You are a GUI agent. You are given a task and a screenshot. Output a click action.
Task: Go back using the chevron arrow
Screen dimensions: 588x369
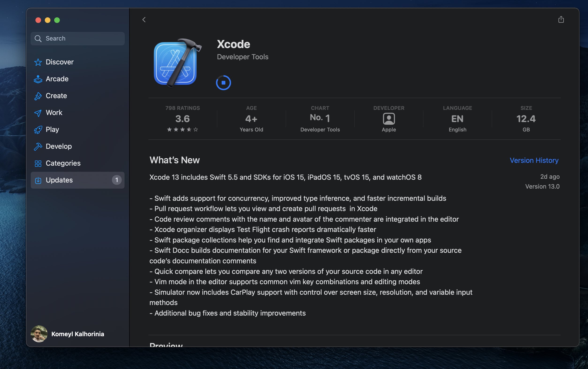[x=144, y=19]
